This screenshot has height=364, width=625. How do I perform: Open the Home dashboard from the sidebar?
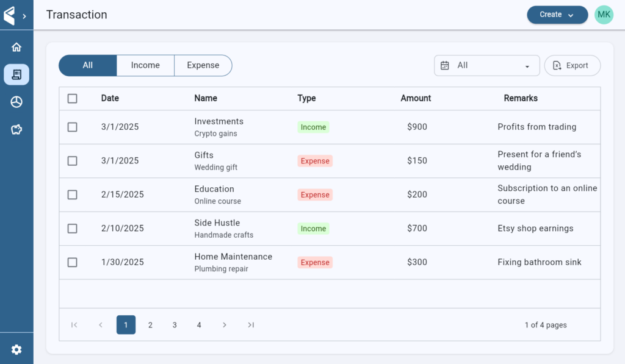click(x=16, y=46)
